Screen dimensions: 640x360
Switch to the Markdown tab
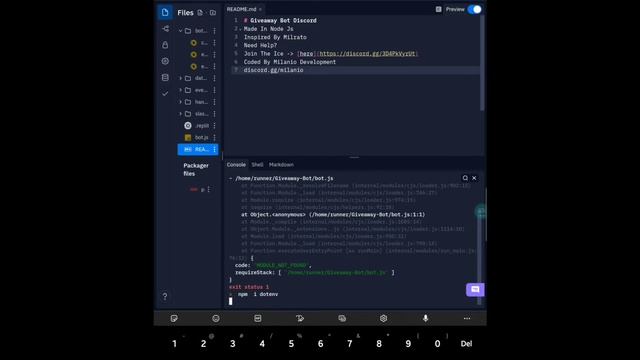(281, 164)
